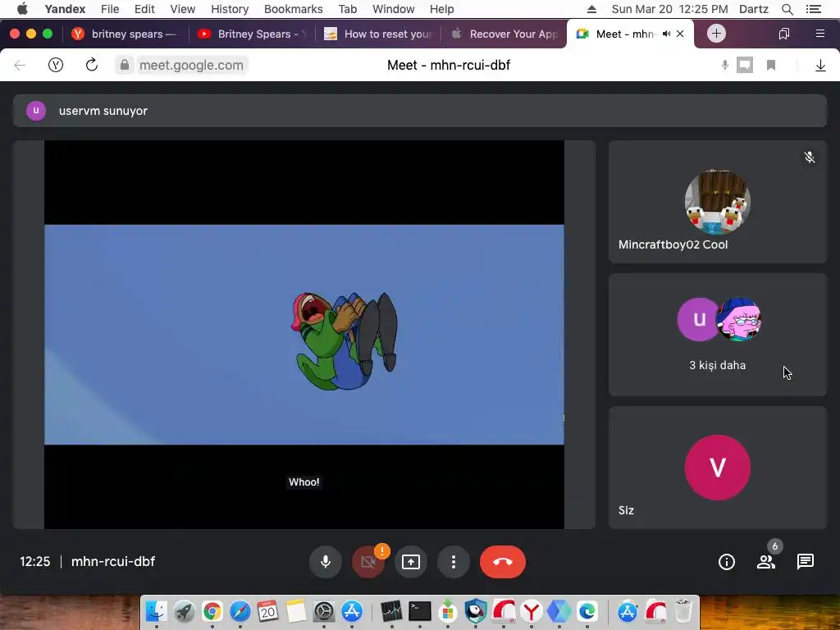Screen dimensions: 840x630
Task: Click the present screen button
Action: click(x=411, y=562)
